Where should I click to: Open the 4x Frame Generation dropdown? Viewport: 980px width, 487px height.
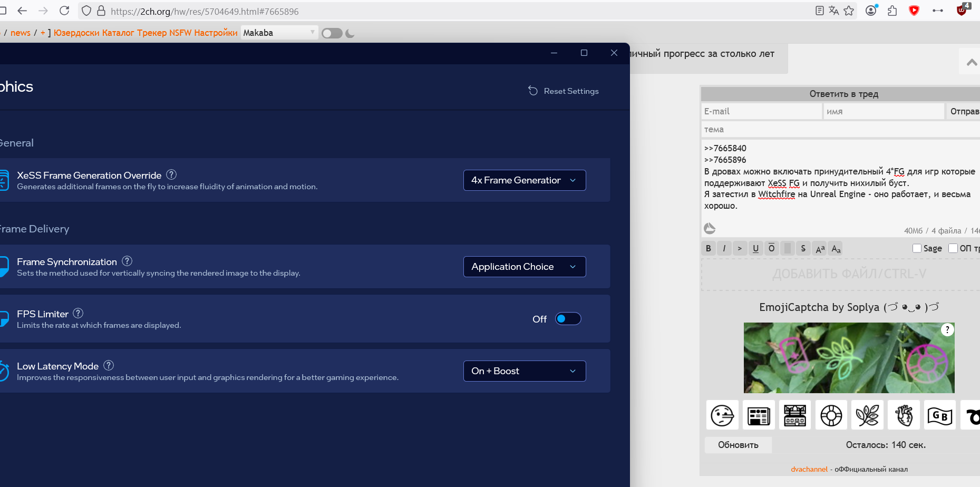point(525,180)
